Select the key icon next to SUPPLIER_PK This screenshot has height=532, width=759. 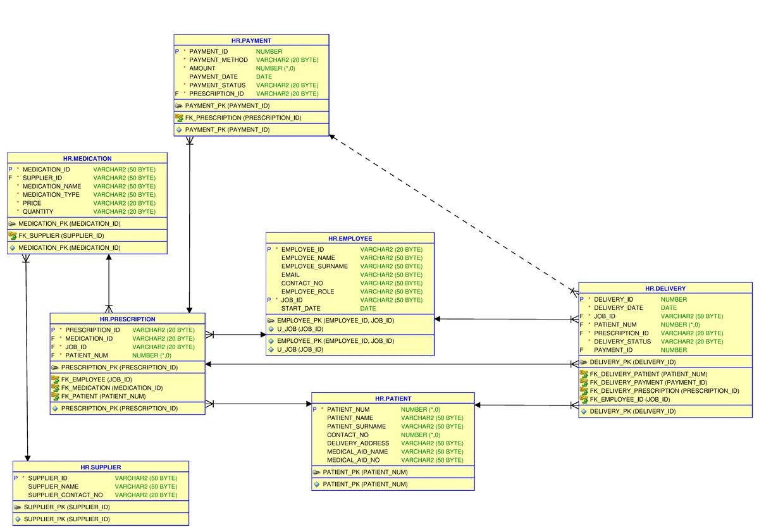(x=18, y=507)
